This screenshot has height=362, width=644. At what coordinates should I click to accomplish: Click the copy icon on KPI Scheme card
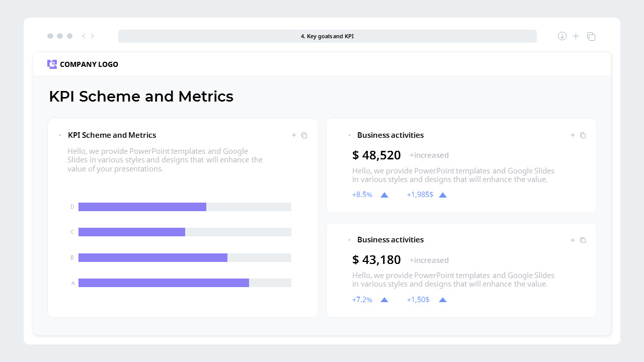(304, 135)
